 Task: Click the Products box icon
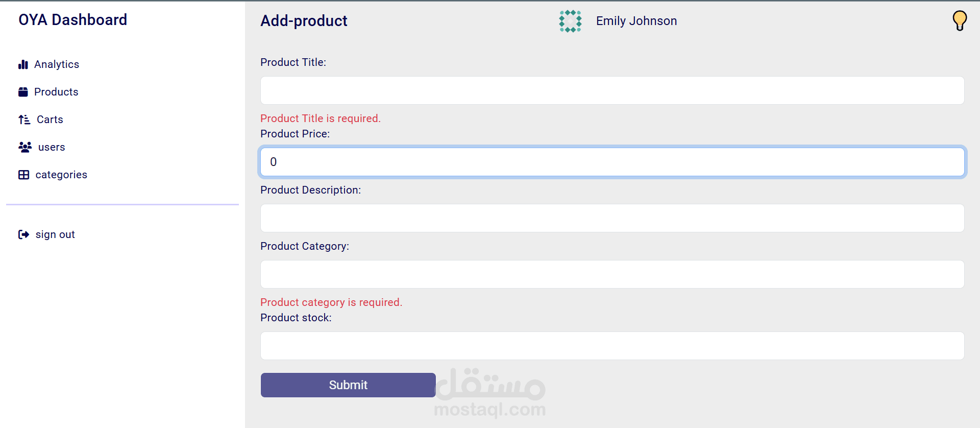23,92
